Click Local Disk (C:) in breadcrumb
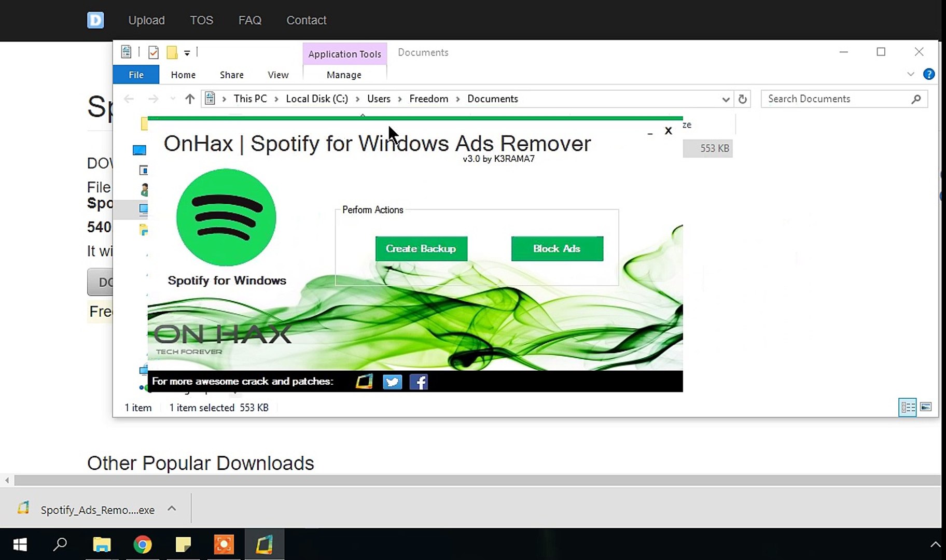This screenshot has height=560, width=946. [317, 99]
